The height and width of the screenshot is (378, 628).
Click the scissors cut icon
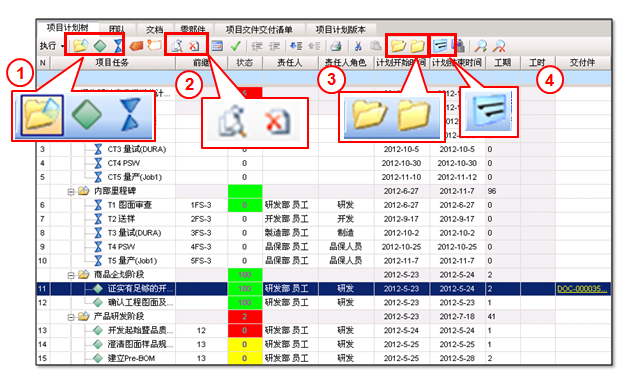coord(358,46)
